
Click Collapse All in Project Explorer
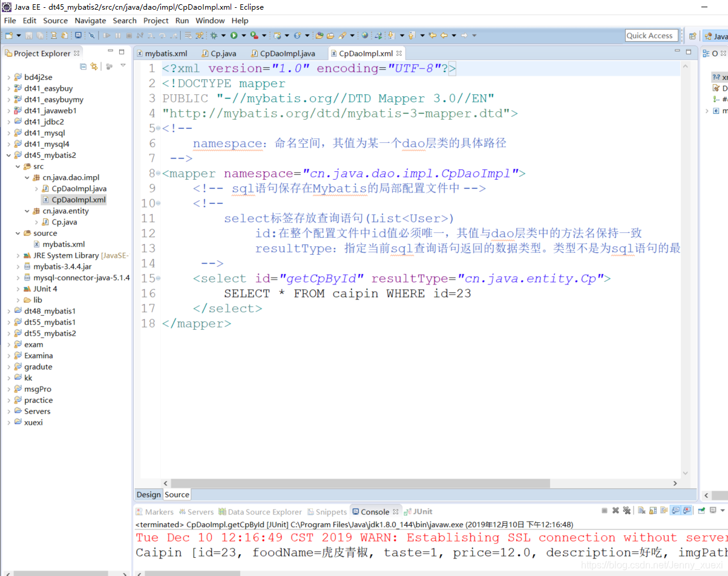pos(83,66)
